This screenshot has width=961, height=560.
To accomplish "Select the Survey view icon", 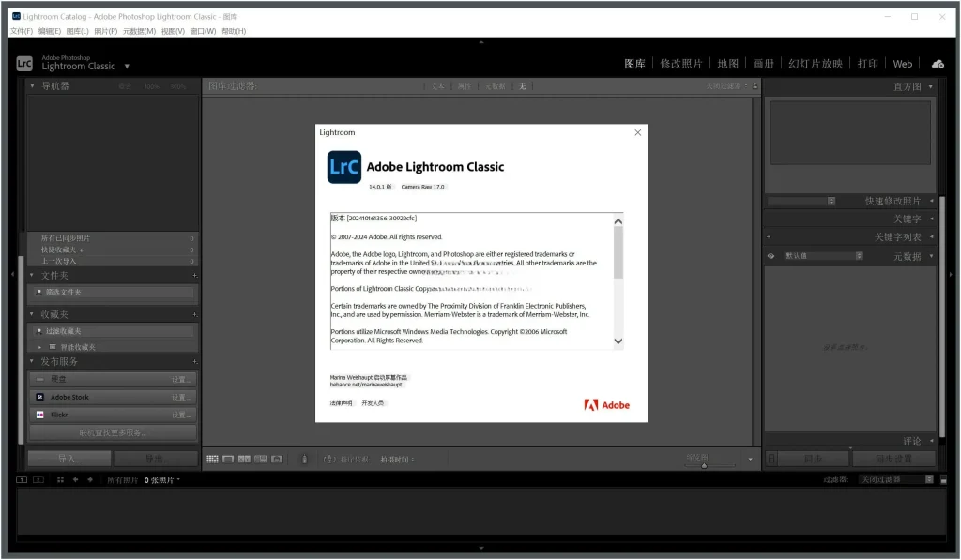I will [260, 459].
